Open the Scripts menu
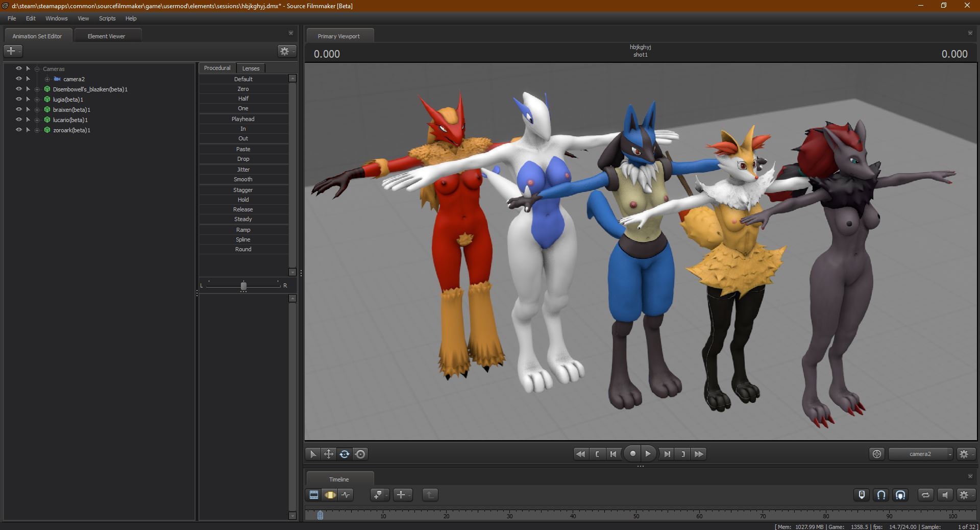 coord(107,18)
